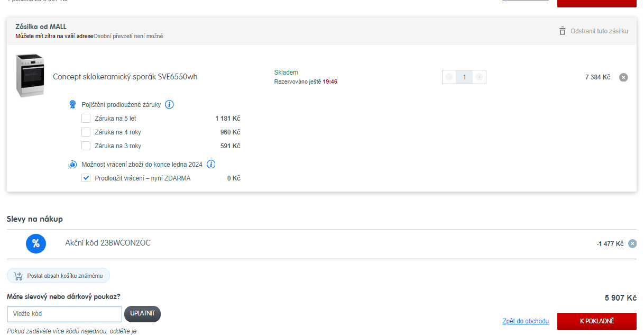The height and width of the screenshot is (335, 644).
Task: Open info icon for return option until January 2024
Action: (x=211, y=165)
